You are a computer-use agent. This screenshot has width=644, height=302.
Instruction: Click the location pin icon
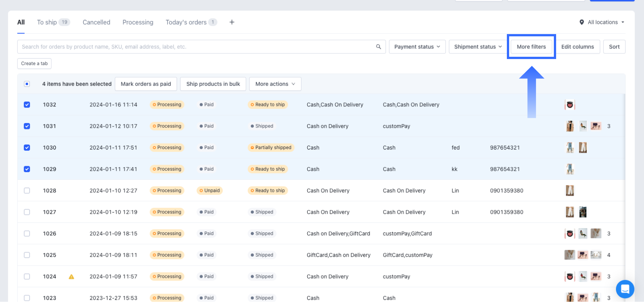pyautogui.click(x=581, y=22)
